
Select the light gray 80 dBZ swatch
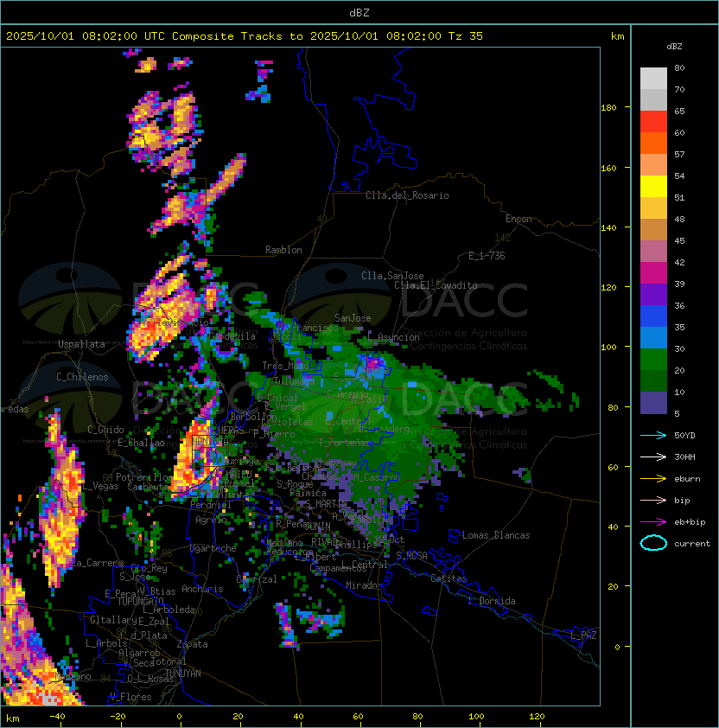653,78
